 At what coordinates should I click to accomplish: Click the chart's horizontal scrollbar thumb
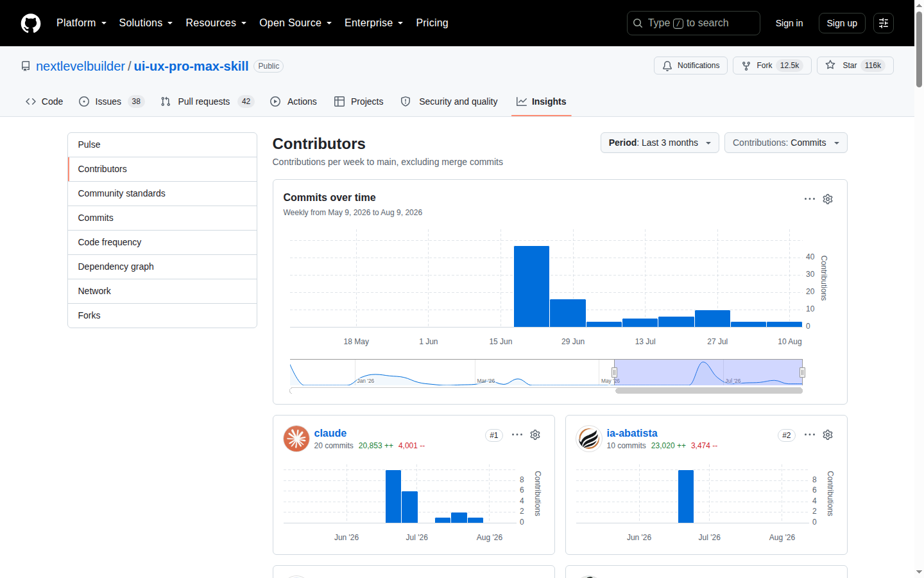pos(709,390)
